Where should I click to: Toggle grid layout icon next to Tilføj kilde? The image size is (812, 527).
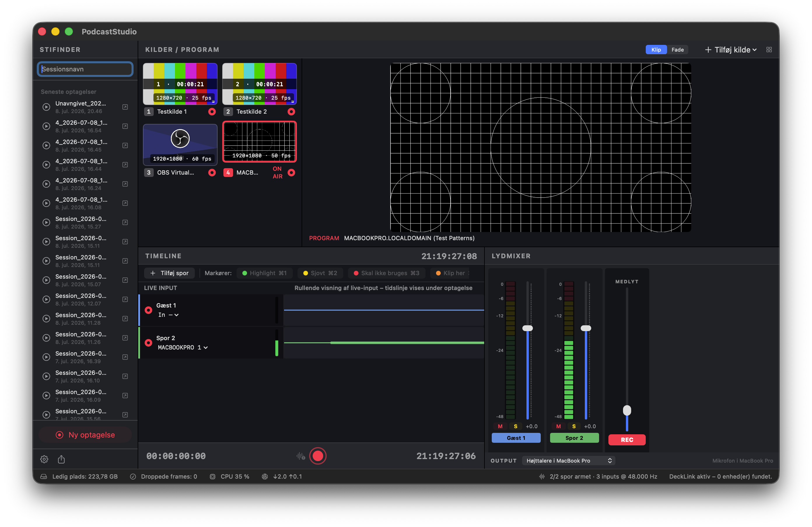click(x=769, y=50)
